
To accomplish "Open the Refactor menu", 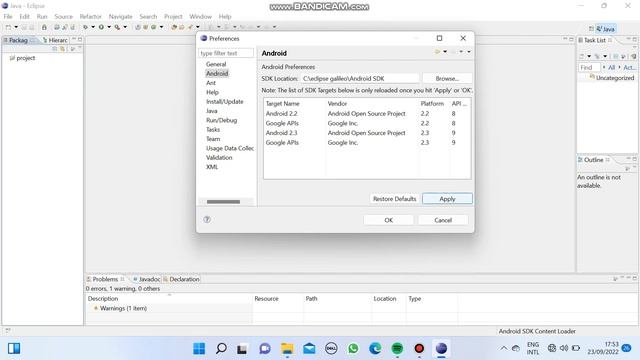I will [x=90, y=17].
